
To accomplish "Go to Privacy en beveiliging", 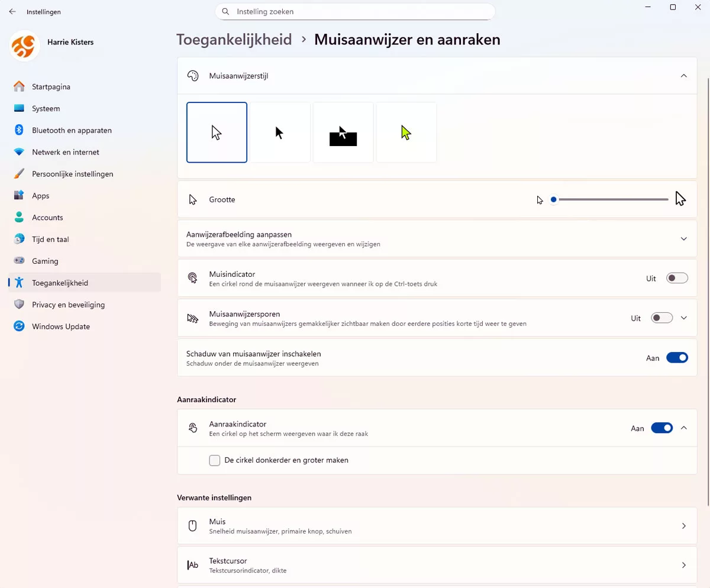I will coord(68,305).
